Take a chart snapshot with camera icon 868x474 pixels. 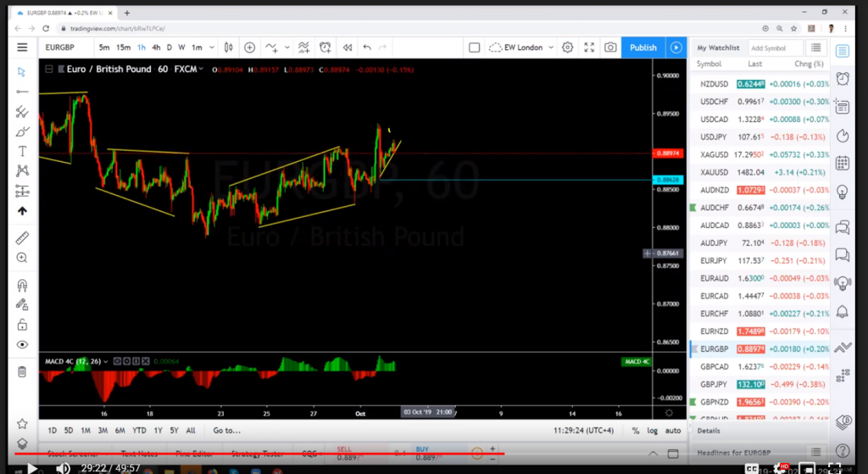click(x=610, y=47)
